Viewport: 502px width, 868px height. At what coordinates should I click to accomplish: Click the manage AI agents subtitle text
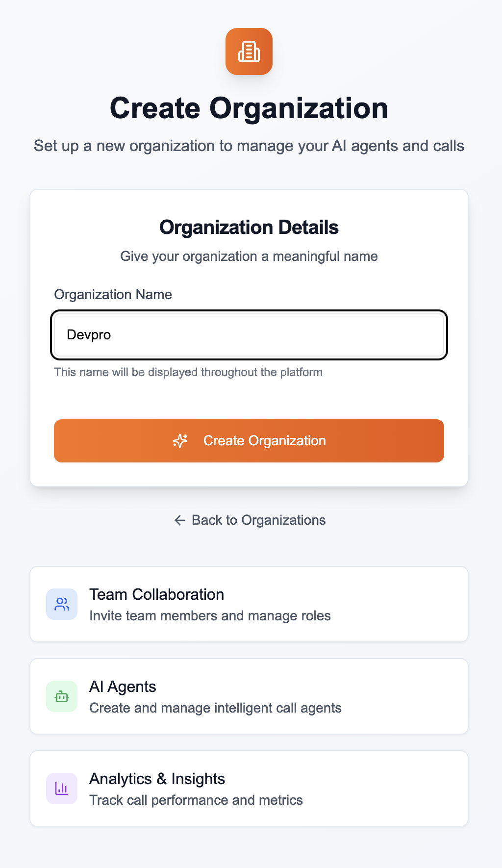pos(215,708)
